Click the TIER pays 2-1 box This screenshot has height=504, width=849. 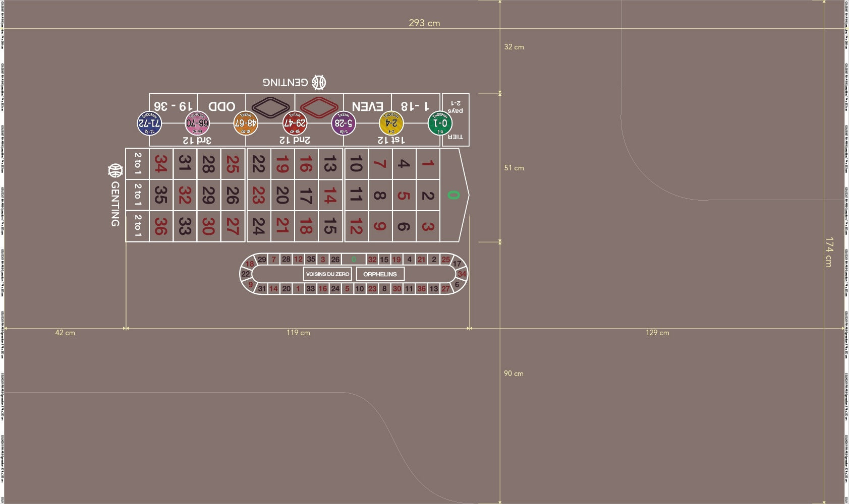click(x=455, y=120)
